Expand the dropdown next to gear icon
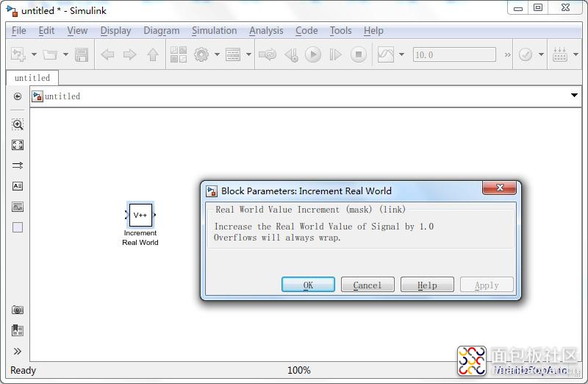The width and height of the screenshot is (588, 384). [217, 54]
